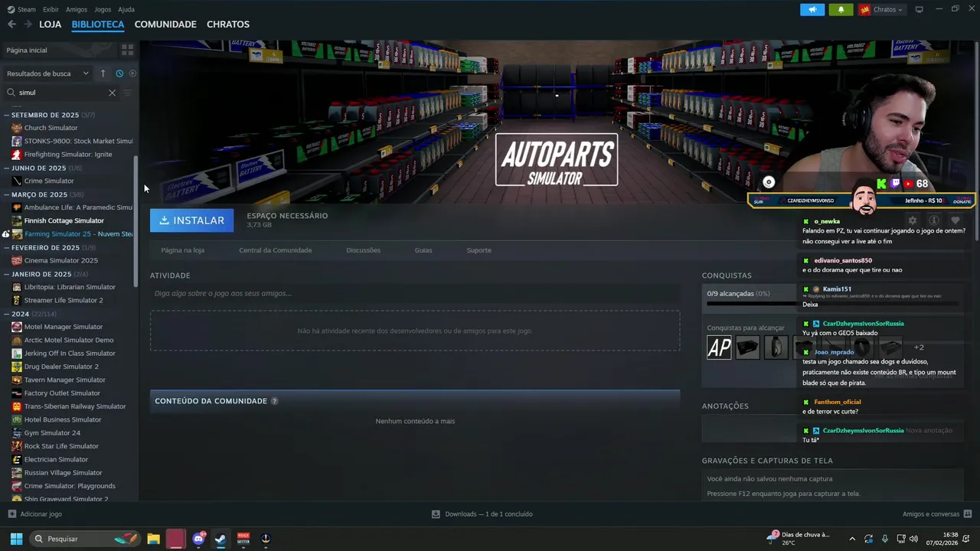Open the LOJA store tab
Image resolution: width=980 pixels, height=551 pixels.
[x=50, y=24]
